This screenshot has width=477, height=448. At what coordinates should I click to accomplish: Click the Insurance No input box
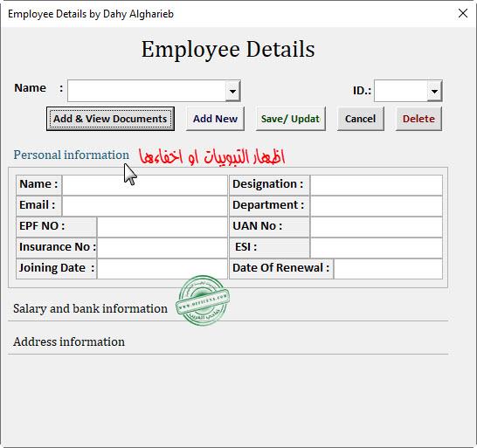(162, 247)
